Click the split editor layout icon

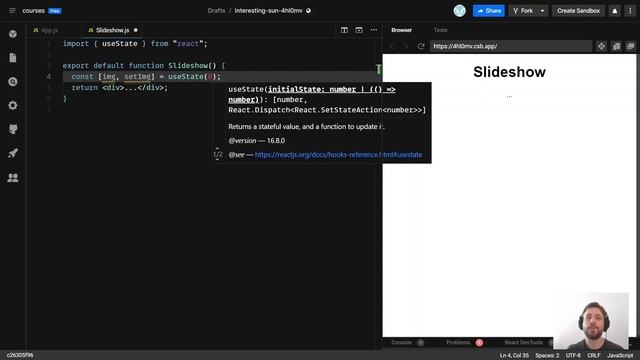point(344,30)
